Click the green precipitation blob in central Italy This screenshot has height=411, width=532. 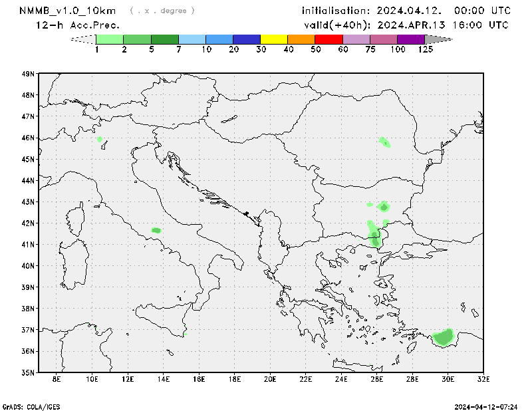pyautogui.click(x=156, y=230)
